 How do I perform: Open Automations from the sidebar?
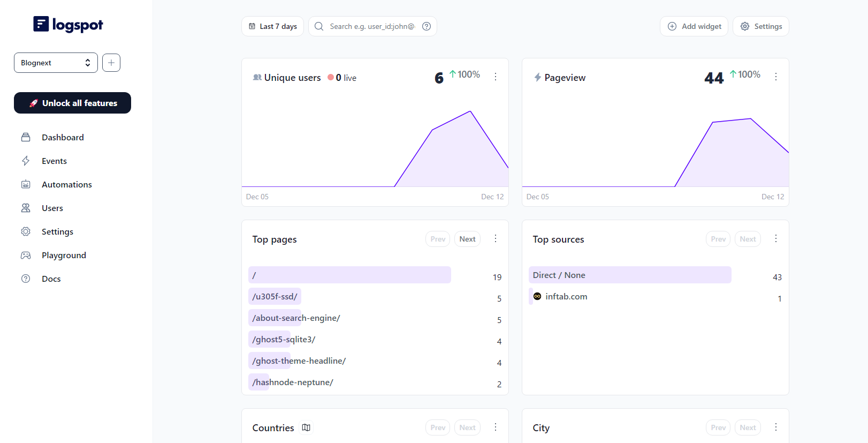[x=66, y=184]
